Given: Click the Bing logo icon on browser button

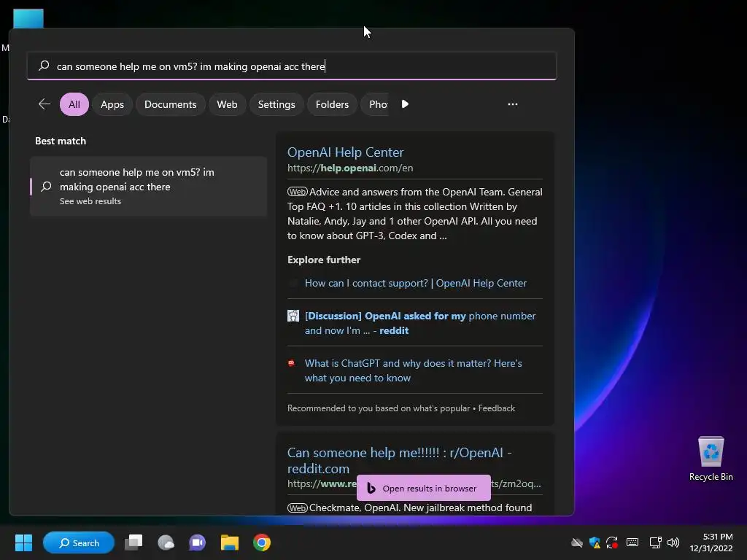Looking at the screenshot, I should (371, 488).
